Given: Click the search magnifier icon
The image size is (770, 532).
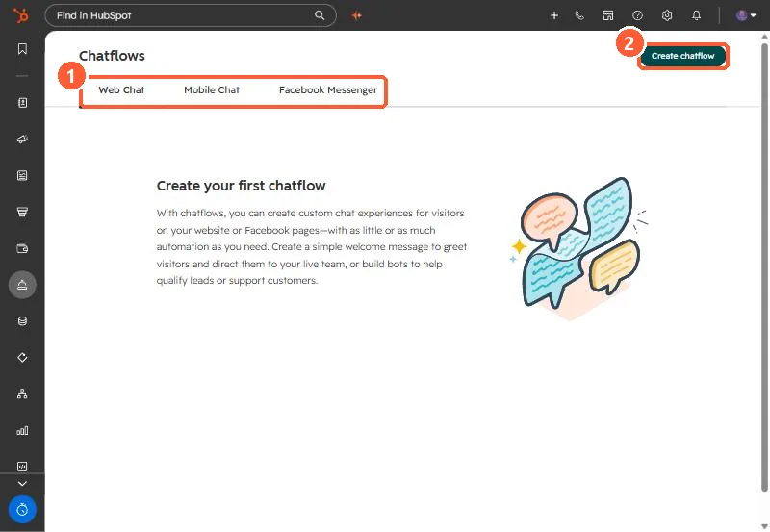Looking at the screenshot, I should (320, 15).
